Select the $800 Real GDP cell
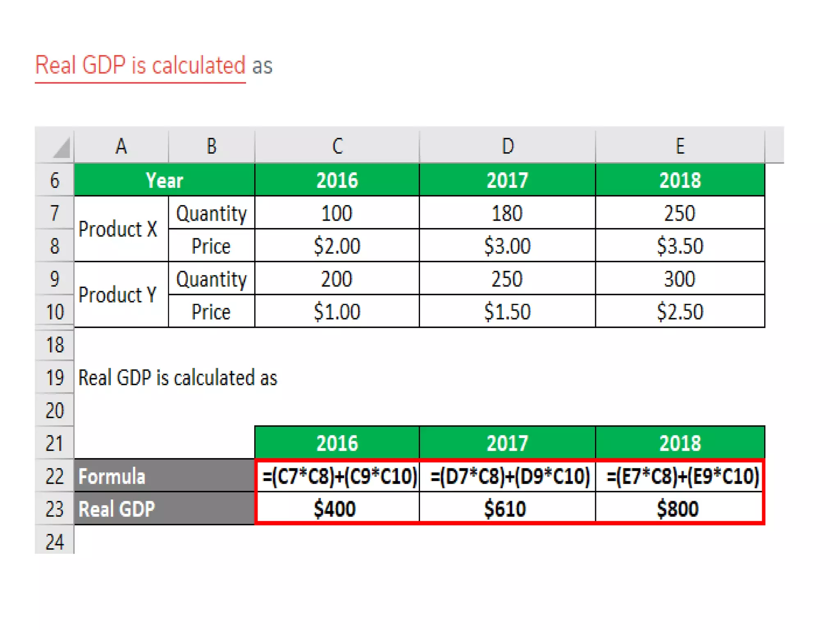840x630 pixels. pos(679,509)
